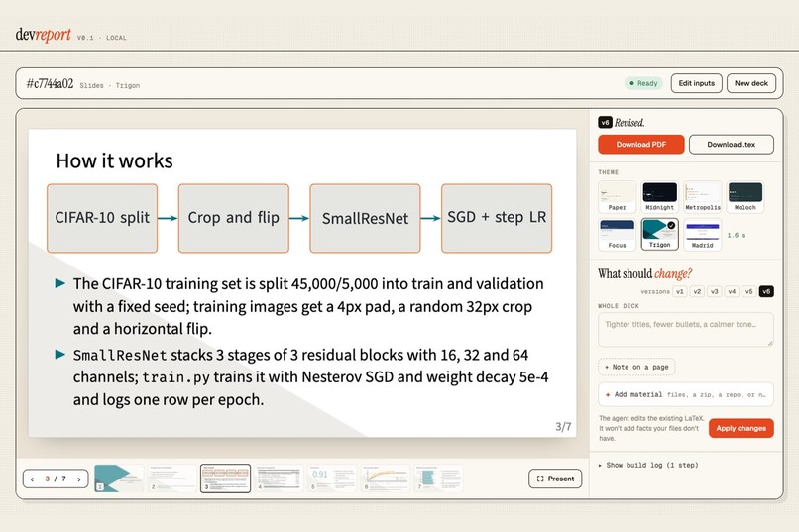799x532 pixels.
Task: Click the SmallResNet diagram box
Action: tap(365, 218)
